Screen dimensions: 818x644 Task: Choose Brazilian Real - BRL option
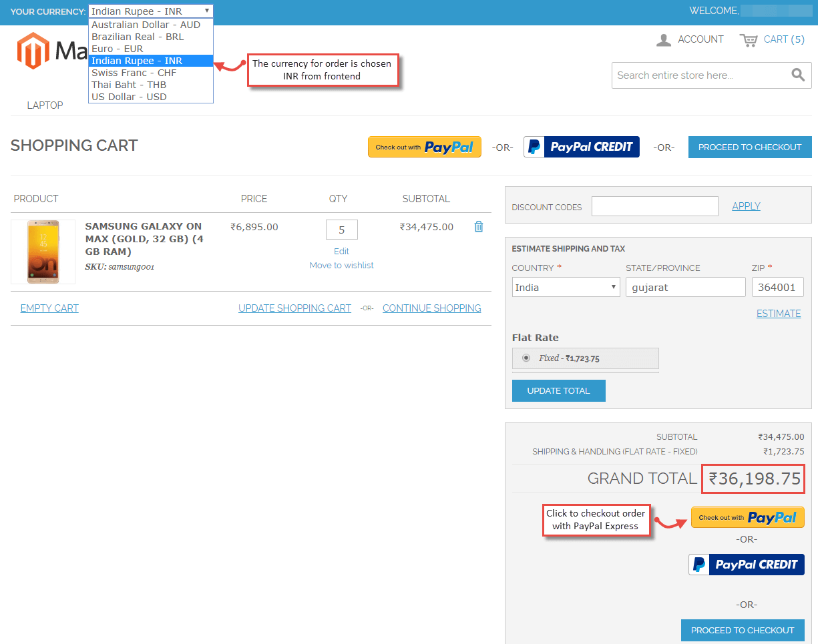point(151,37)
